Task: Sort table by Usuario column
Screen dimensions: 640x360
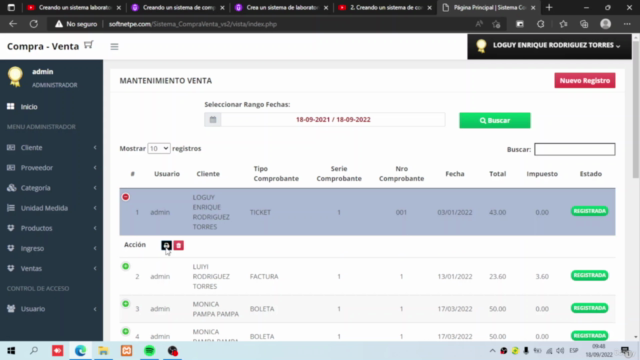Action: 167,174
